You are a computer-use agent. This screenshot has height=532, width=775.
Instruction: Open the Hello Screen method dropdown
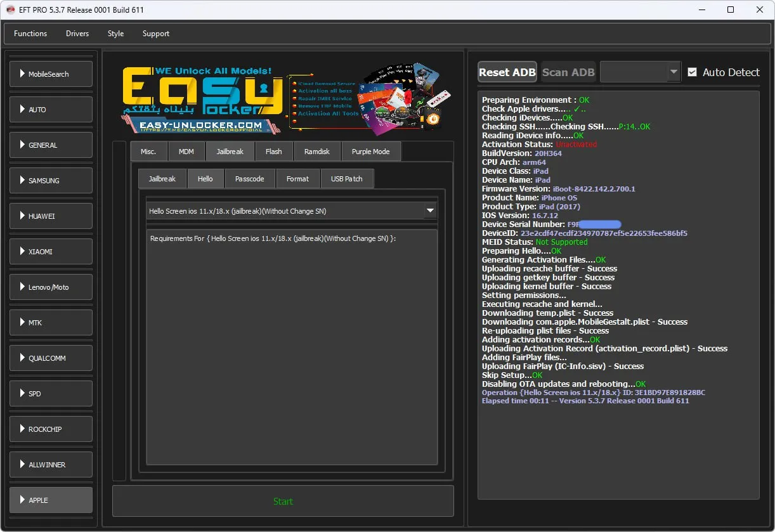(430, 211)
